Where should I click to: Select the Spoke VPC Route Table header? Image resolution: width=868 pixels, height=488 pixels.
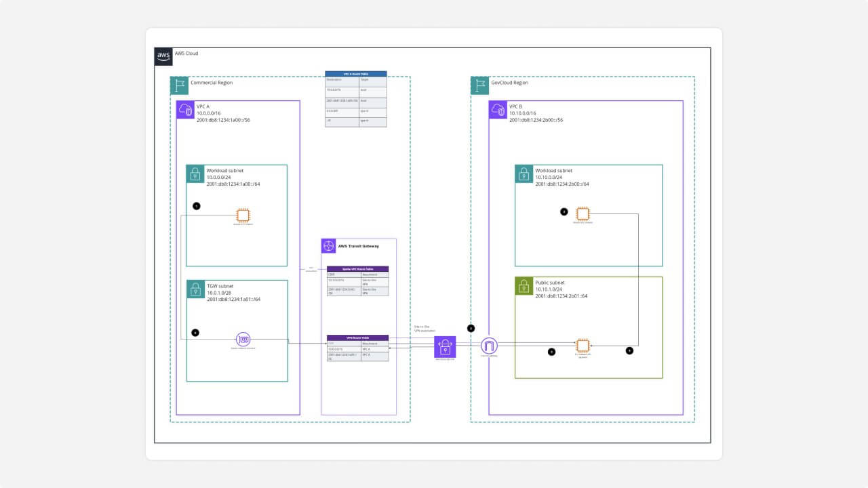pos(358,269)
